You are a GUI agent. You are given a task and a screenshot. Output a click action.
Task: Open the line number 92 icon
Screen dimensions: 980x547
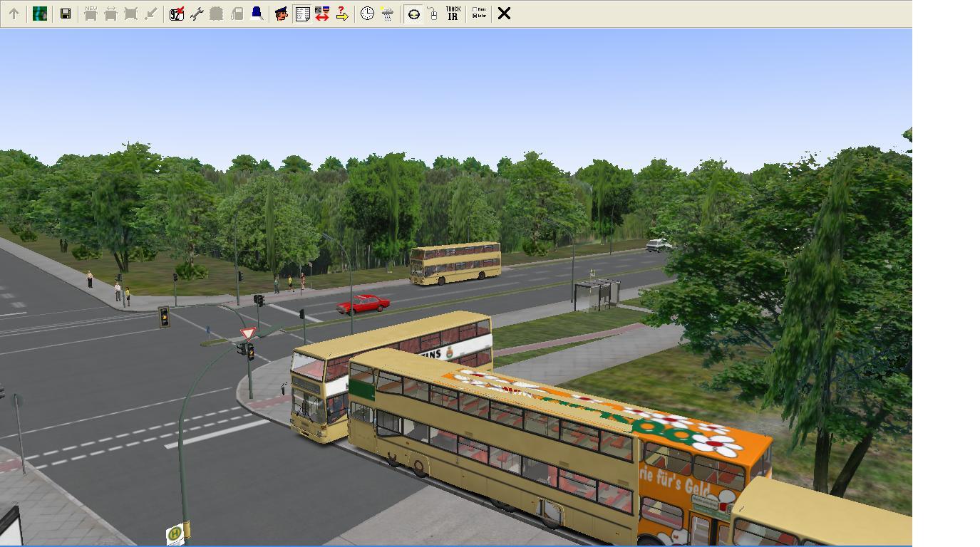pos(177,14)
